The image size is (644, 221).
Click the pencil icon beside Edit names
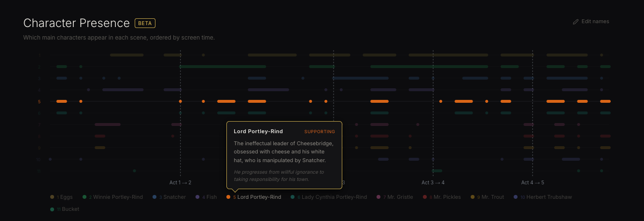tap(575, 22)
